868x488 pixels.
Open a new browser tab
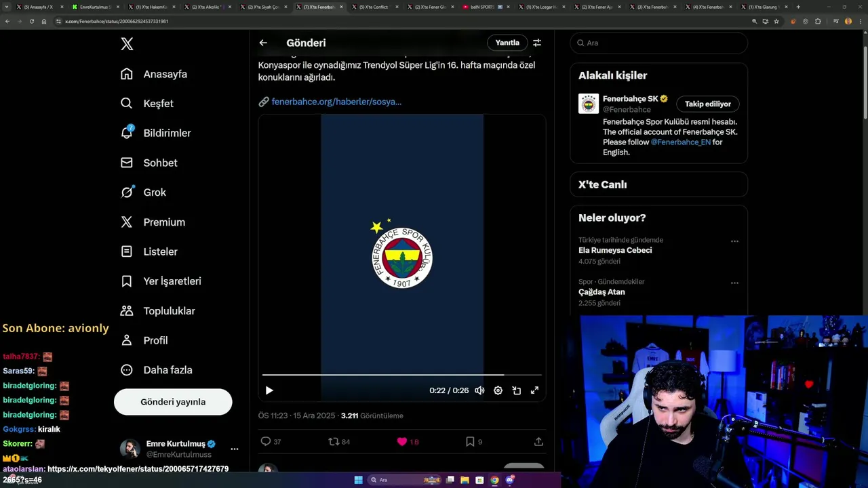[798, 7]
